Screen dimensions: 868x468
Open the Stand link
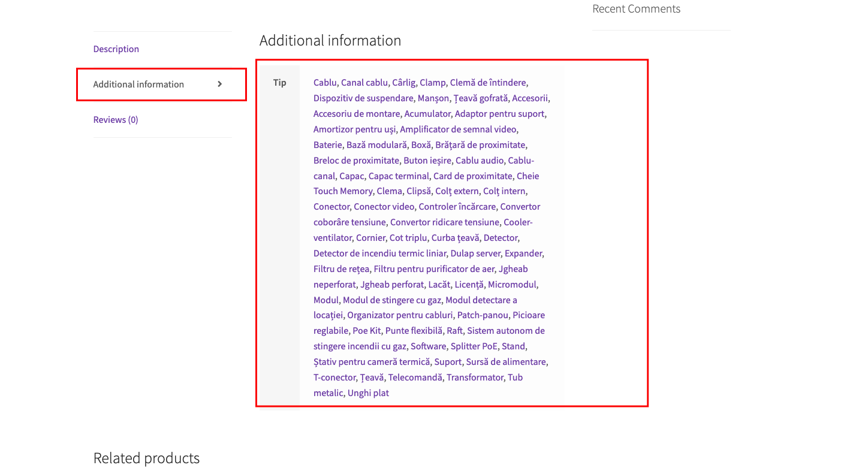(514, 346)
